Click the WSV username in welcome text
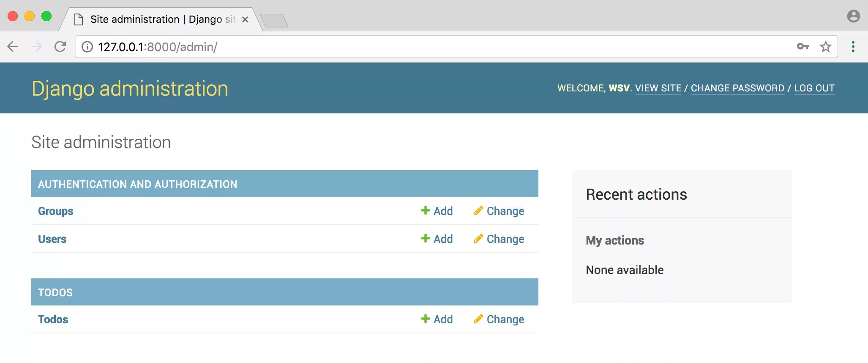 pyautogui.click(x=619, y=88)
